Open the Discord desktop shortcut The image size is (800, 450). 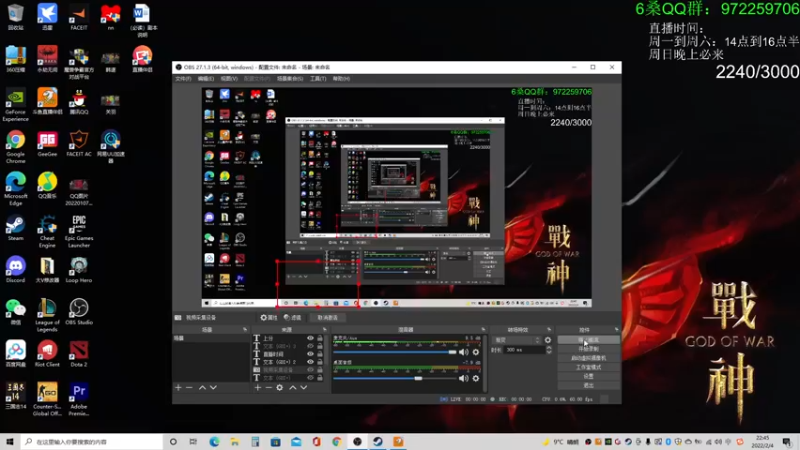[x=15, y=269]
